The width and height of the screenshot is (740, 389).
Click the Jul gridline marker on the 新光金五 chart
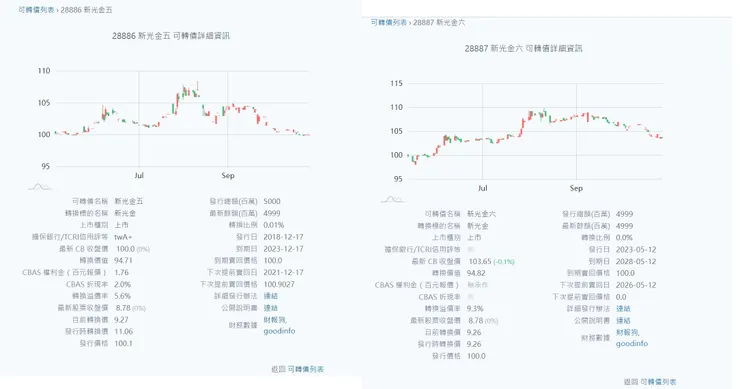139,176
